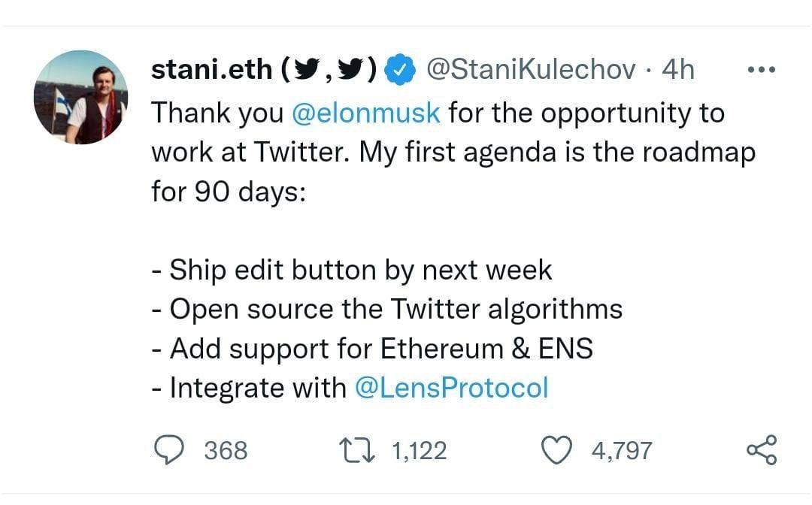The height and width of the screenshot is (505, 812).
Task: Click the stani.eth display name
Action: [211, 70]
